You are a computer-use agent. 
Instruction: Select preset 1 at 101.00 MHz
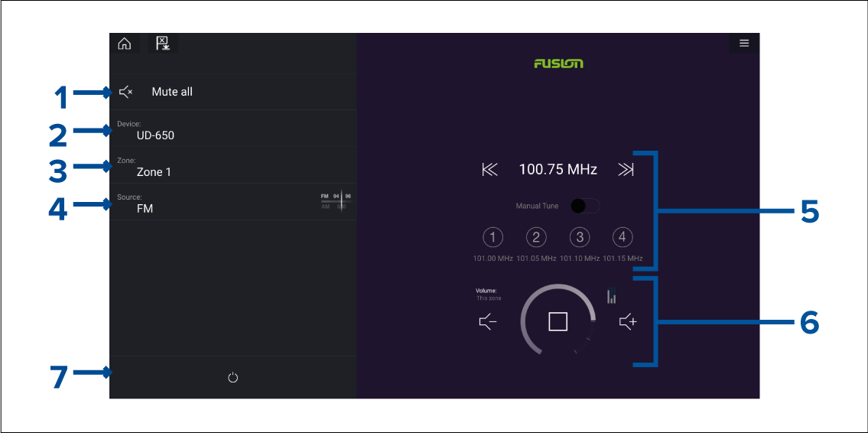(x=493, y=237)
